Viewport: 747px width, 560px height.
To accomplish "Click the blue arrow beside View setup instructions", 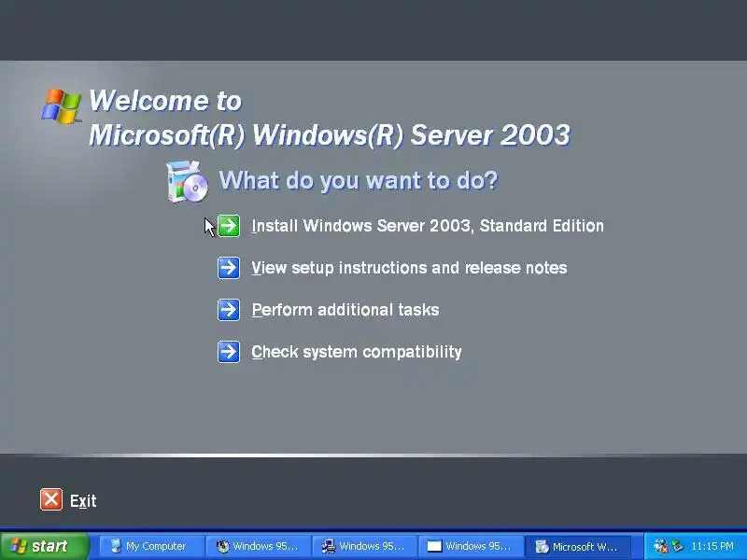I will (229, 268).
